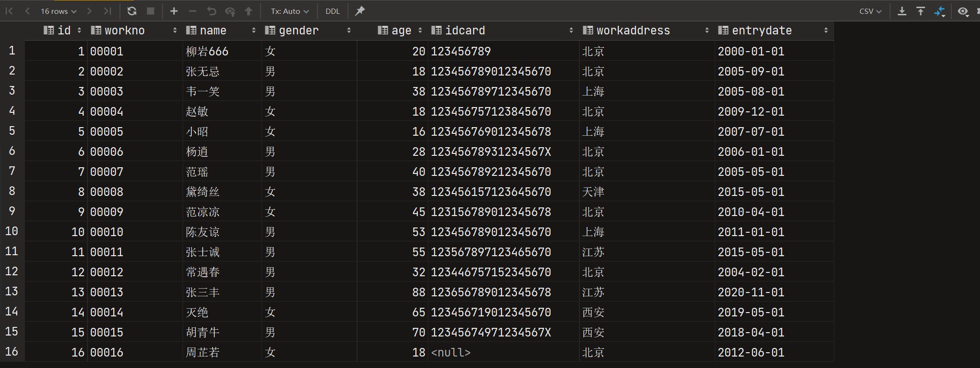Select the idcard cell "123456789"

pos(504,51)
